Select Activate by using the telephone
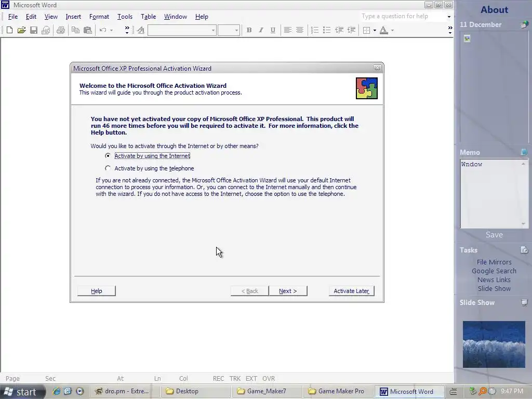This screenshot has width=532, height=399. point(108,168)
